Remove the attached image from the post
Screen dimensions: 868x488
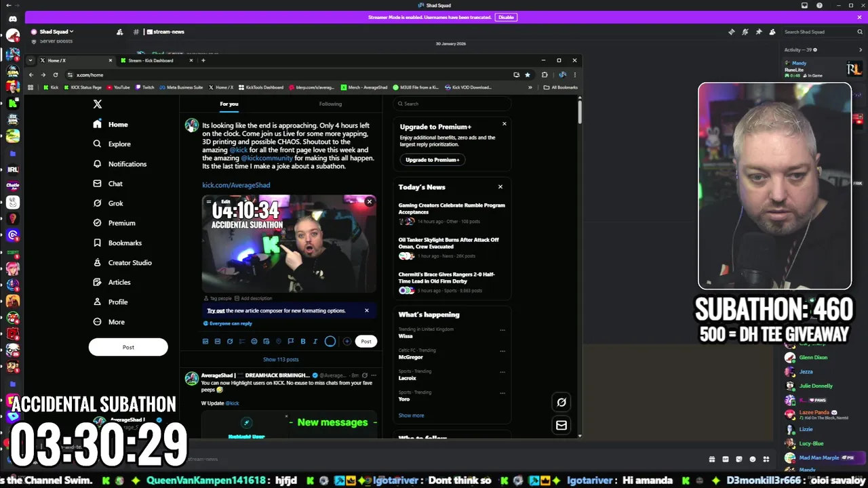(369, 201)
